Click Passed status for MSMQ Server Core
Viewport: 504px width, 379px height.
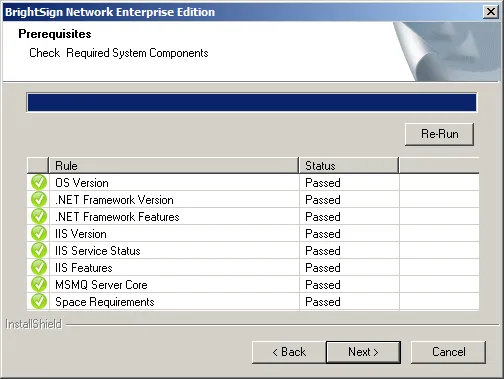tap(323, 285)
